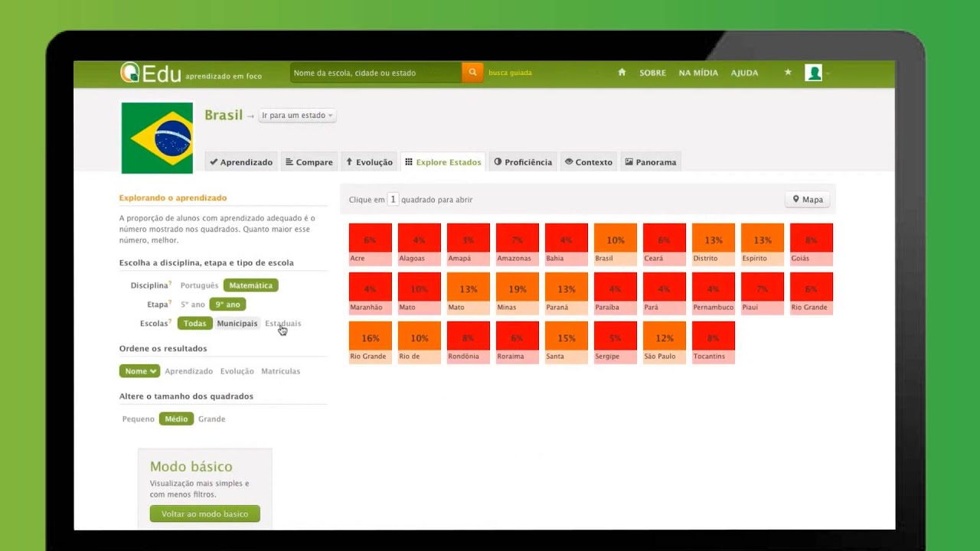Select Matemática discipline
This screenshot has width=980, height=551.
(x=250, y=285)
